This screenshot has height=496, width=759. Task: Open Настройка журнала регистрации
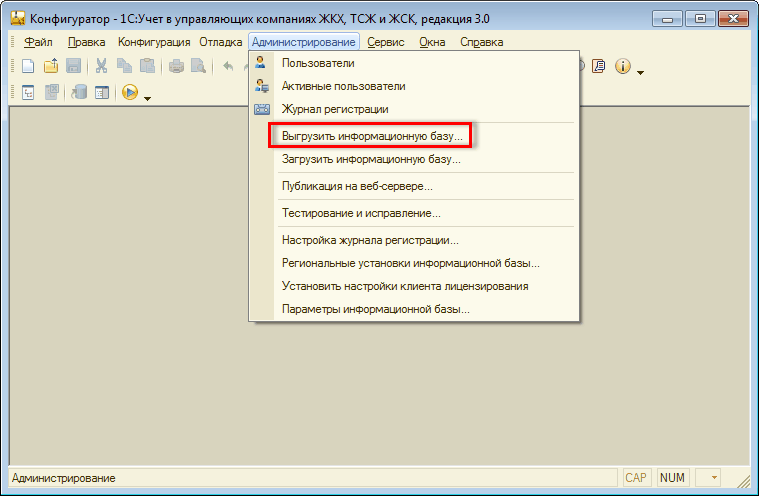pos(414,240)
